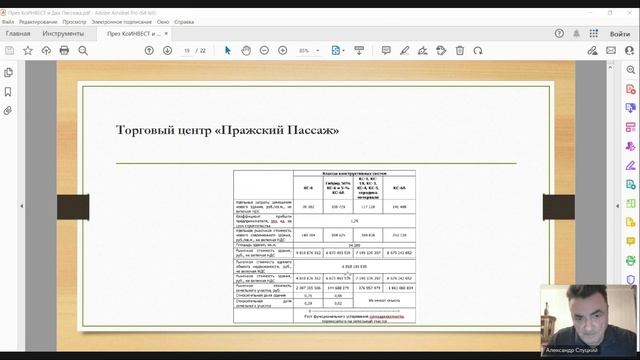Open the purple pen Fill and Sign tool

631,165
